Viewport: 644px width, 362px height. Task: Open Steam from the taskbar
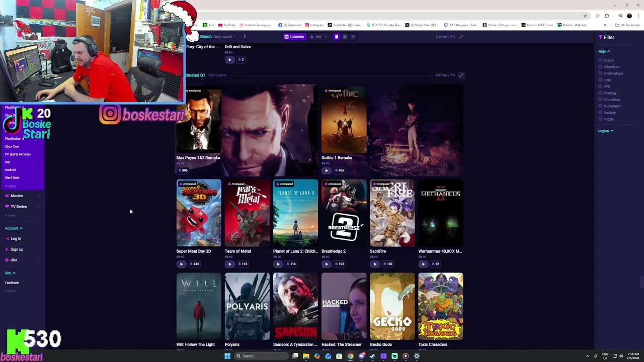[x=372, y=356]
